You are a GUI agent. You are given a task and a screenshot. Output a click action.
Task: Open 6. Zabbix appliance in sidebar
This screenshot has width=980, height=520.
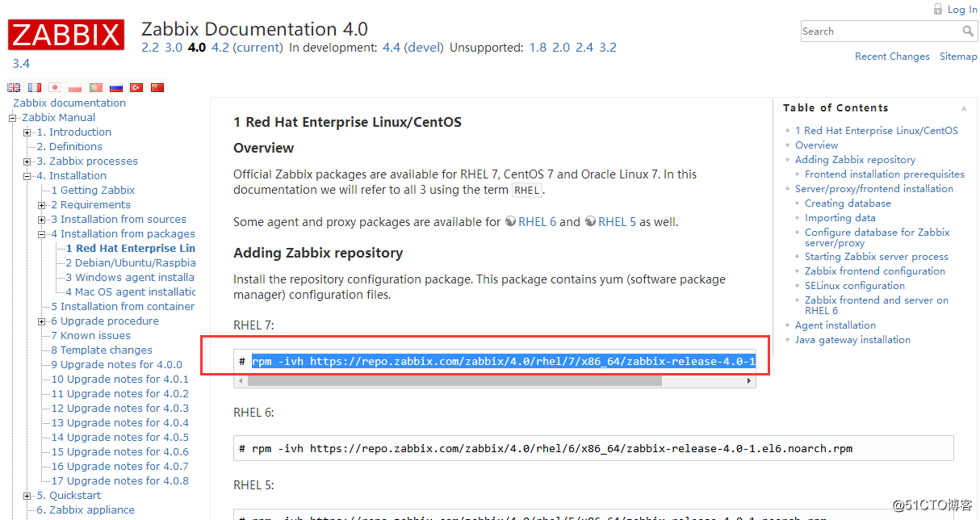pos(86,510)
